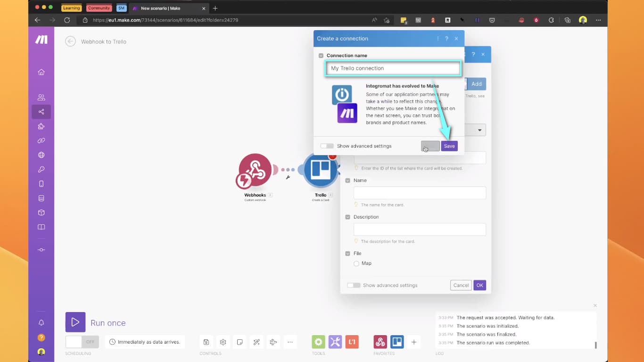The image size is (644, 362).
Task: Open Data structures cube icon in sidebar
Action: (41, 213)
